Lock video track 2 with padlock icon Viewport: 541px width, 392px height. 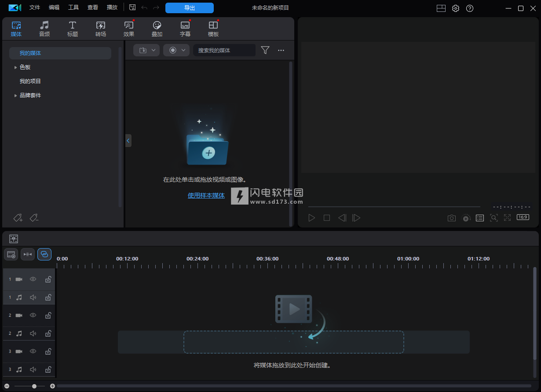48,315
